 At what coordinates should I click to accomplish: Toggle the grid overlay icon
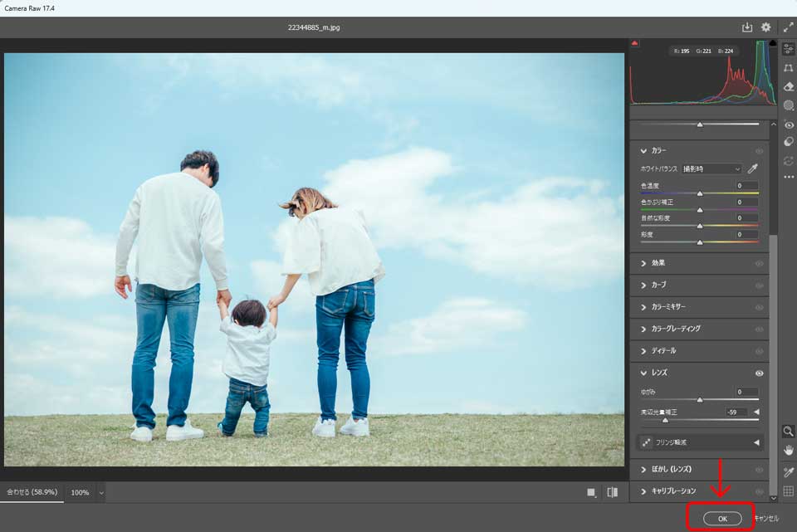pos(789,491)
